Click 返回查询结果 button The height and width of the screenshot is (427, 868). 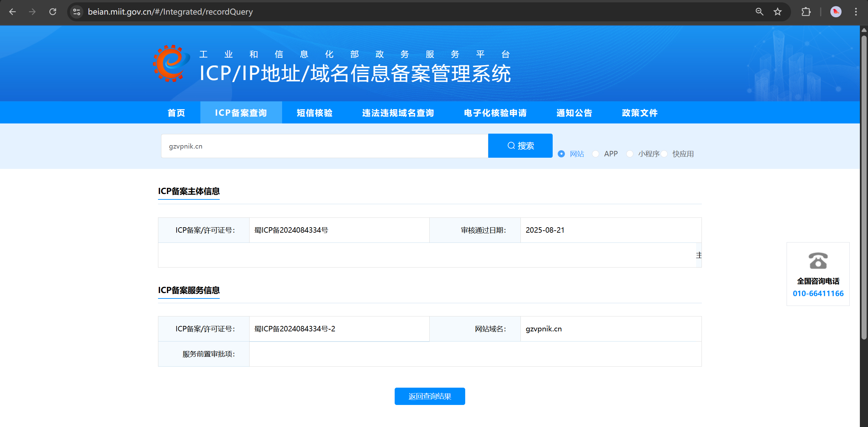(430, 396)
